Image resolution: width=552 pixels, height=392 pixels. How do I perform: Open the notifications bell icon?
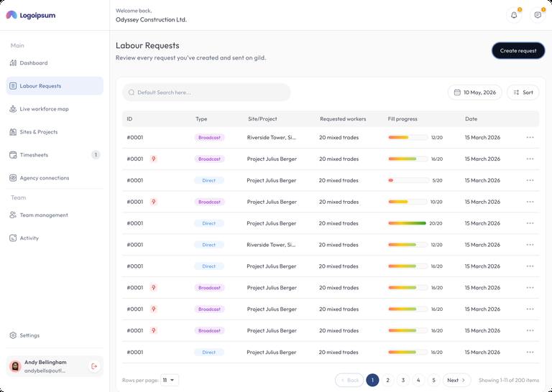(x=514, y=15)
